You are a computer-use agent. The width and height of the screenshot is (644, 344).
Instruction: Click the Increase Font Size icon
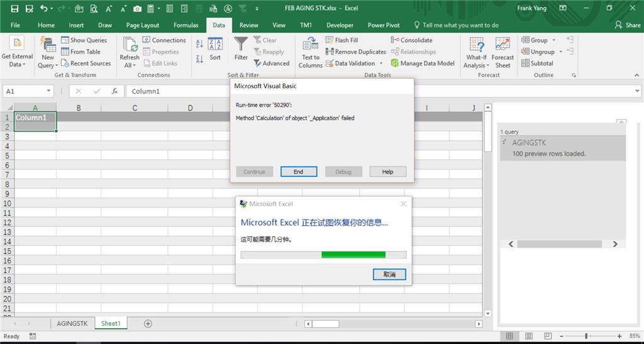[108, 8]
